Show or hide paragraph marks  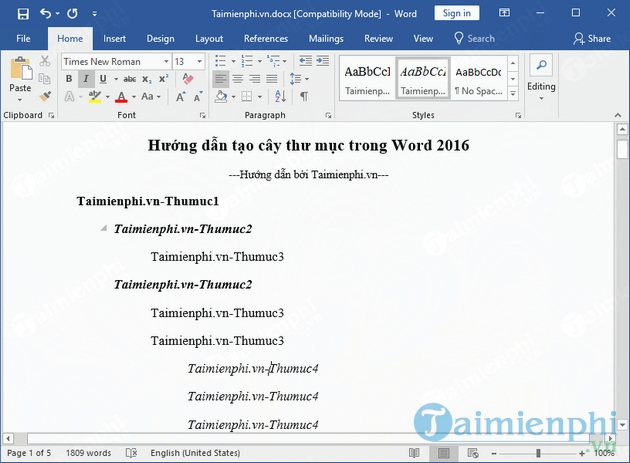(x=304, y=96)
